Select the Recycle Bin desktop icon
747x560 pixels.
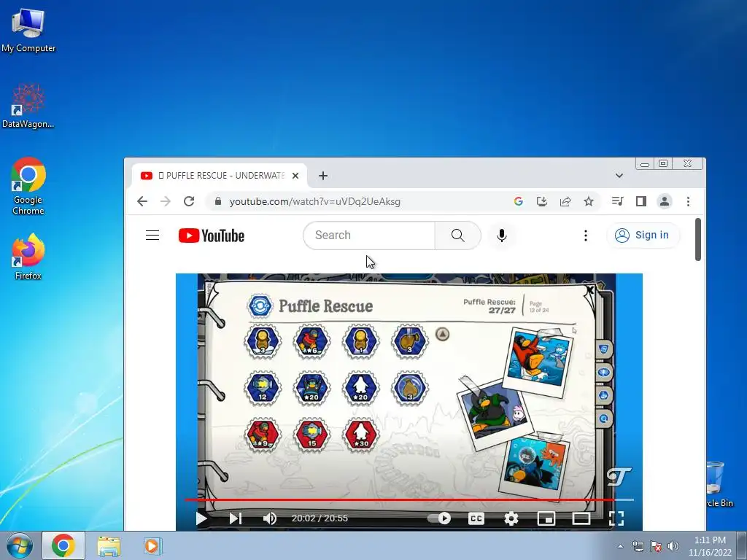(x=719, y=483)
